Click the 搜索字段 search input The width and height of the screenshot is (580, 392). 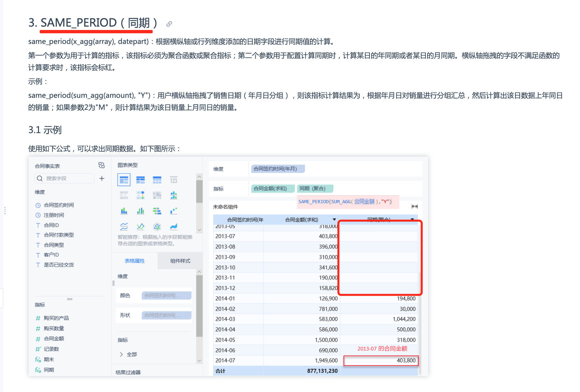coord(65,178)
